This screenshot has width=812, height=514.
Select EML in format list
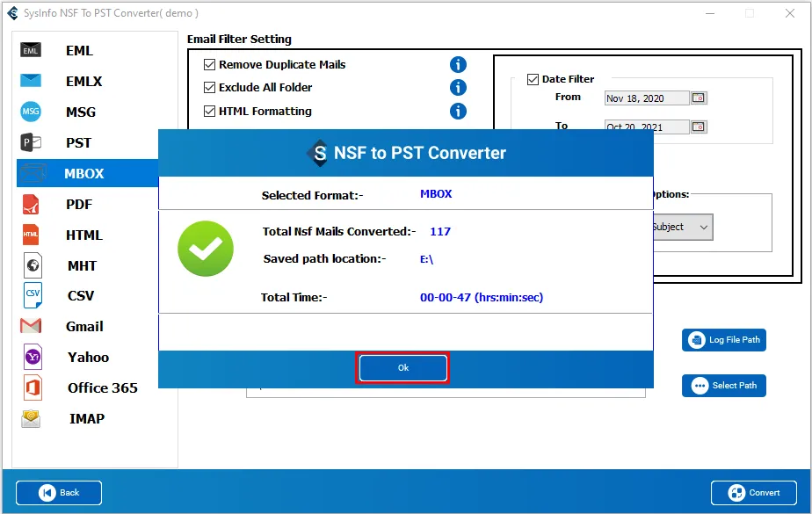(79, 50)
